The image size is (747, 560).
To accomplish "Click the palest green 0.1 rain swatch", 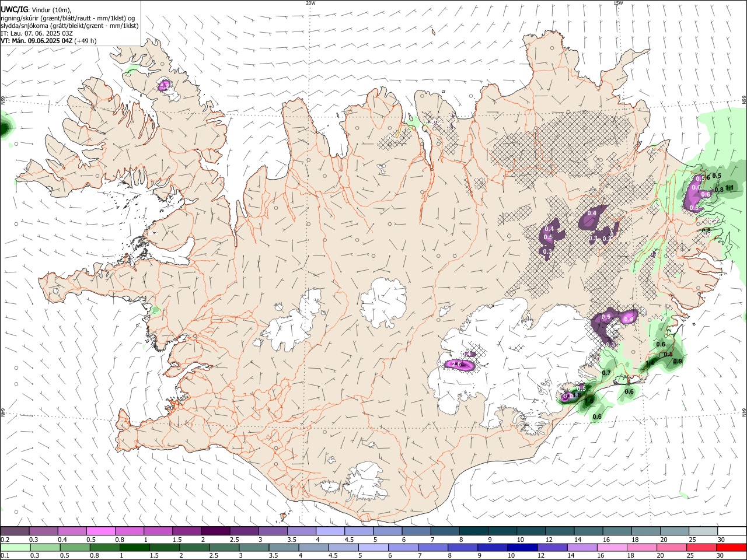I will (x=15, y=547).
